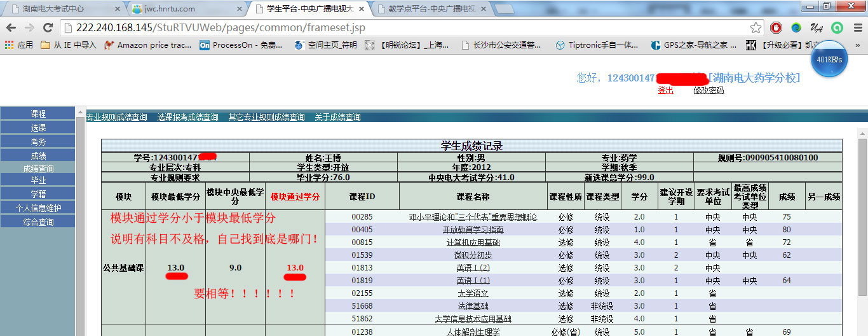The width and height of the screenshot is (868, 336).
Task: Click the browser reload button
Action: 48,28
